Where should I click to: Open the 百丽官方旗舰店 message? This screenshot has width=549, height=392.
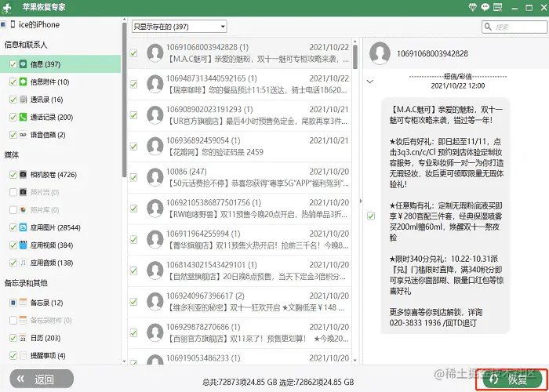click(x=239, y=333)
